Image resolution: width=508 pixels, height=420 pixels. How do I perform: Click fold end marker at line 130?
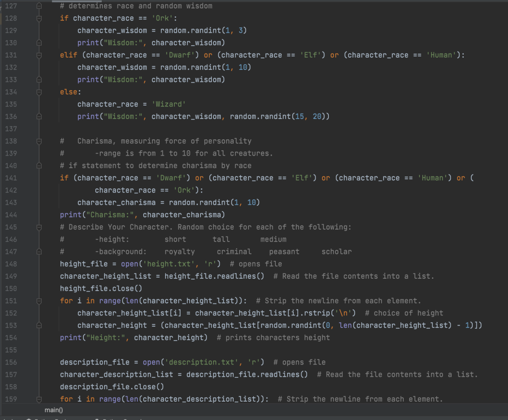click(39, 43)
